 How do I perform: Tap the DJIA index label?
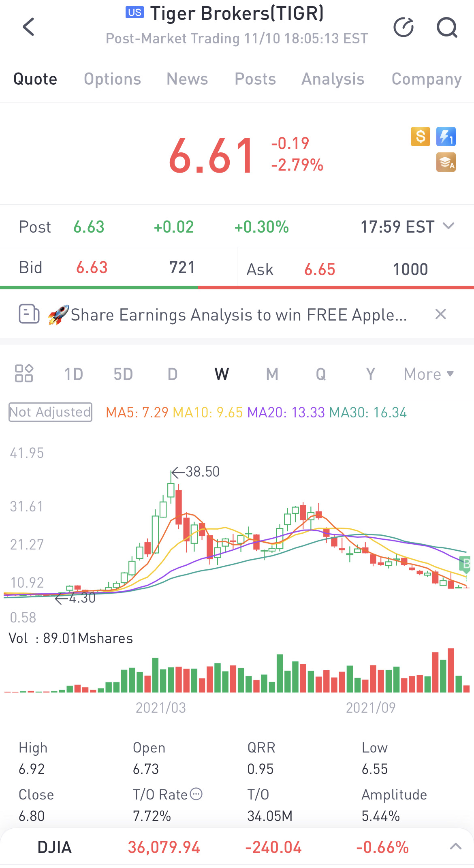click(x=55, y=847)
